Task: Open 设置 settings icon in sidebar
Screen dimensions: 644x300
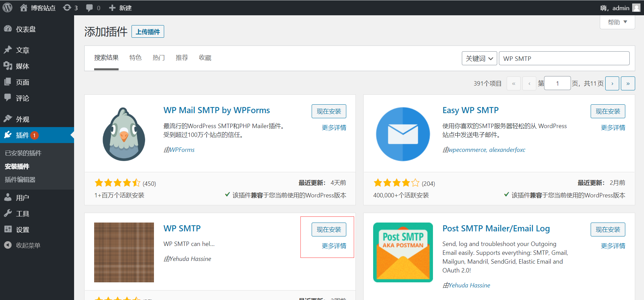Action: pos(8,229)
